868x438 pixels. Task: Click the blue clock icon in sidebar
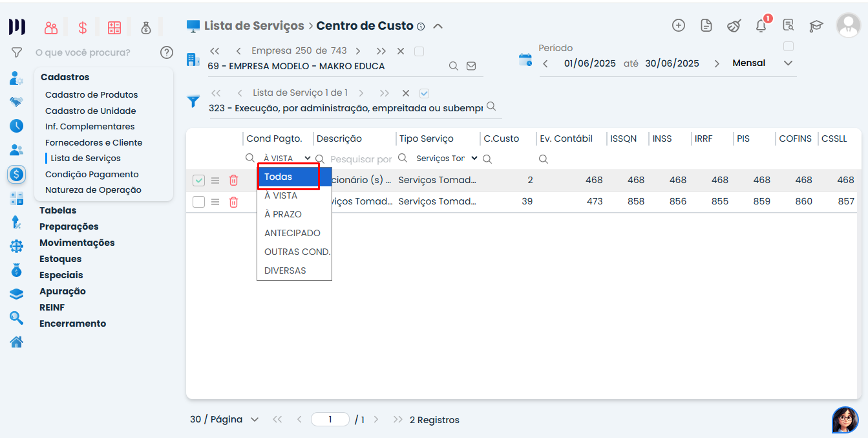[x=17, y=126]
